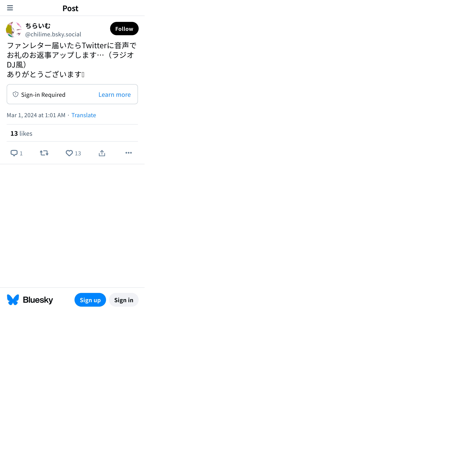This screenshot has width=476, height=452.
Task: Click the share upload icon
Action: pyautogui.click(x=102, y=153)
